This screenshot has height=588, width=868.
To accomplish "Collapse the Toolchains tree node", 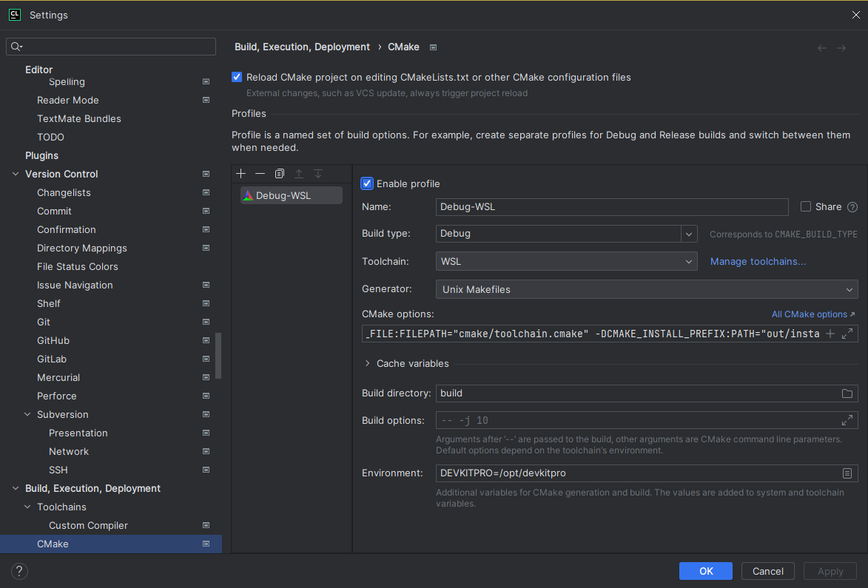I will point(27,507).
